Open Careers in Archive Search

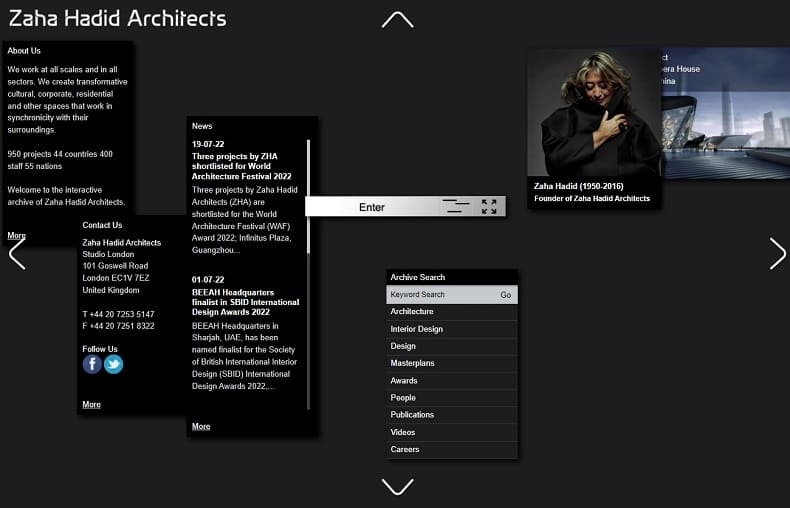point(452,450)
